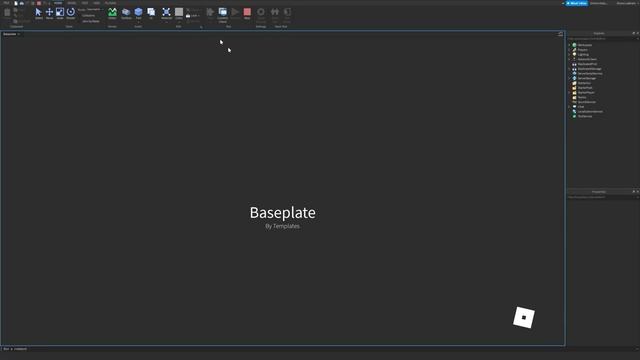Activate the Rotate tool

71,13
